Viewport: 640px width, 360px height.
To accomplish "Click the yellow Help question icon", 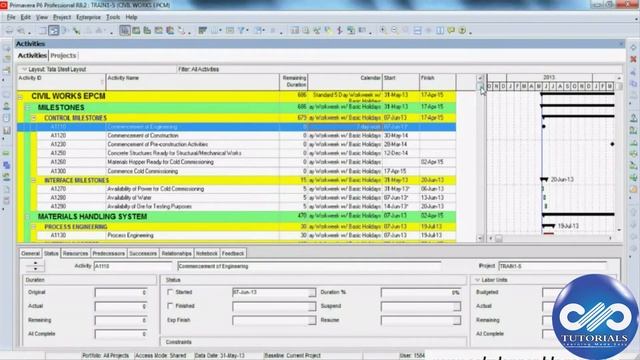I will pyautogui.click(x=462, y=31).
